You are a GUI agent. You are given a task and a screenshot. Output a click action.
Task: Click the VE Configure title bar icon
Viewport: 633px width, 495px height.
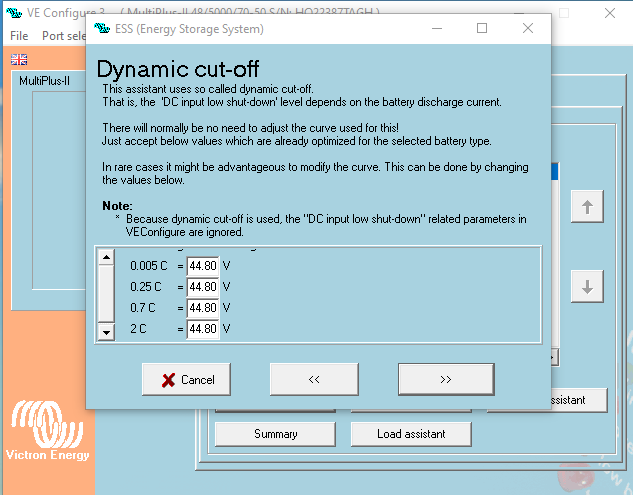pos(14,13)
